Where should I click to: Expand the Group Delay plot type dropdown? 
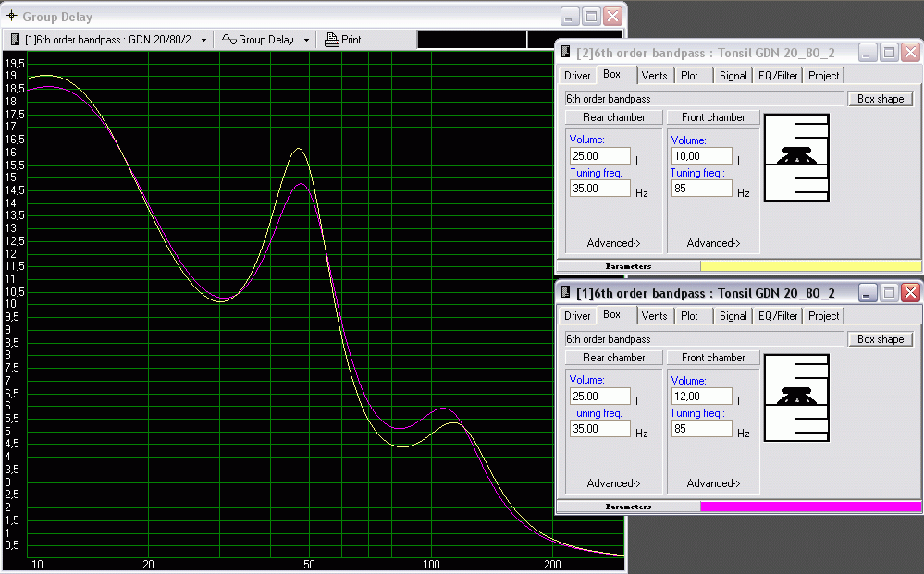coord(306,41)
